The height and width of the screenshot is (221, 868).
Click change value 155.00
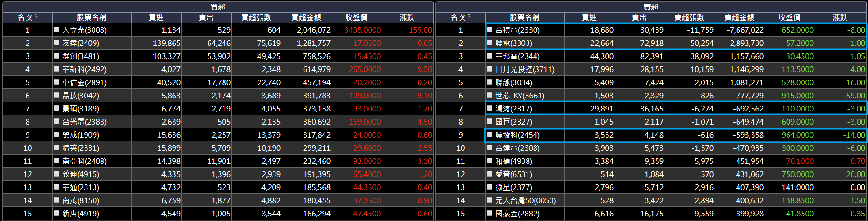[420, 30]
